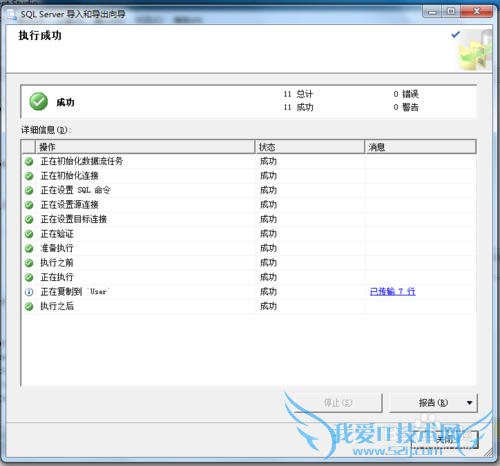500x466 pixels.
Task: Select the 正在执行 row text
Action: (x=57, y=277)
